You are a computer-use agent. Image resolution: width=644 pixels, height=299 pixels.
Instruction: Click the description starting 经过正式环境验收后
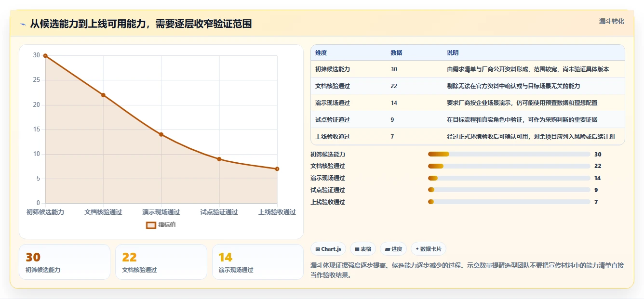point(531,137)
